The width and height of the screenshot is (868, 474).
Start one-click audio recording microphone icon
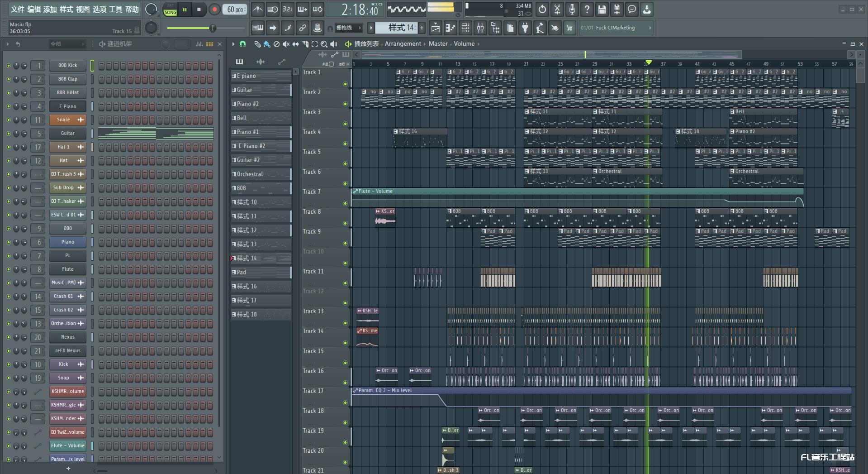click(x=572, y=9)
